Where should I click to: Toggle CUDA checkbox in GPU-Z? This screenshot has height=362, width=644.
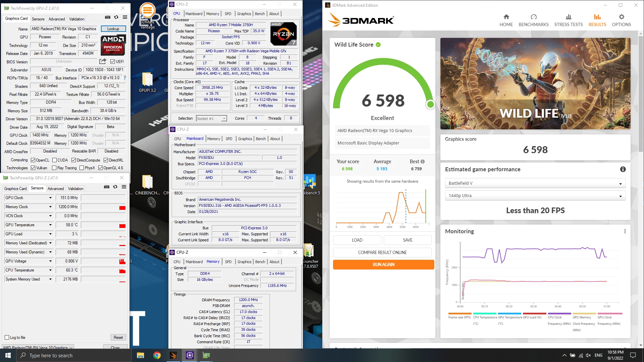[x=54, y=160]
